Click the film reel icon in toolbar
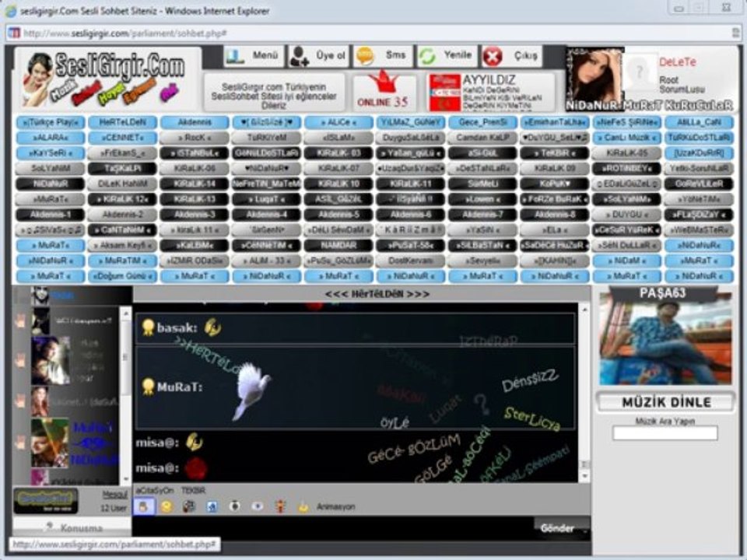747x560 pixels. [189, 506]
